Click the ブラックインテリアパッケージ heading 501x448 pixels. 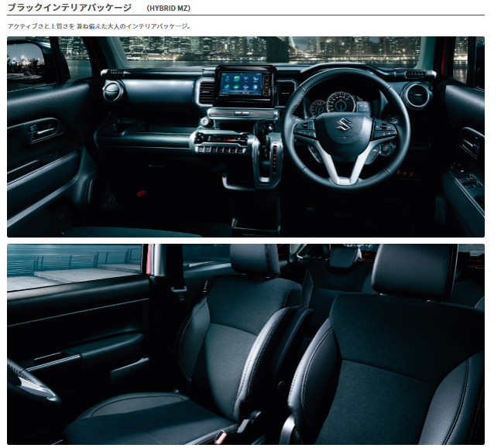tap(70, 7)
